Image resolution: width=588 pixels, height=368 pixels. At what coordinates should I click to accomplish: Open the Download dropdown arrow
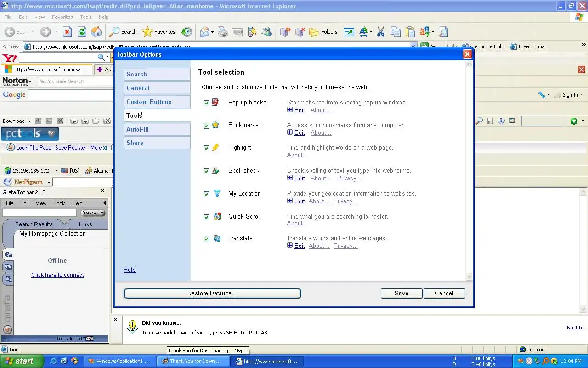(29, 121)
